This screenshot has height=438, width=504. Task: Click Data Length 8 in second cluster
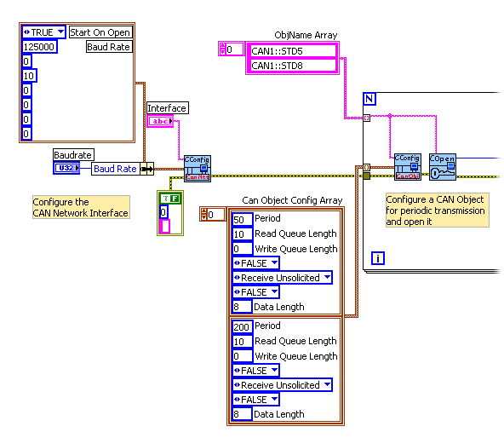click(x=242, y=414)
